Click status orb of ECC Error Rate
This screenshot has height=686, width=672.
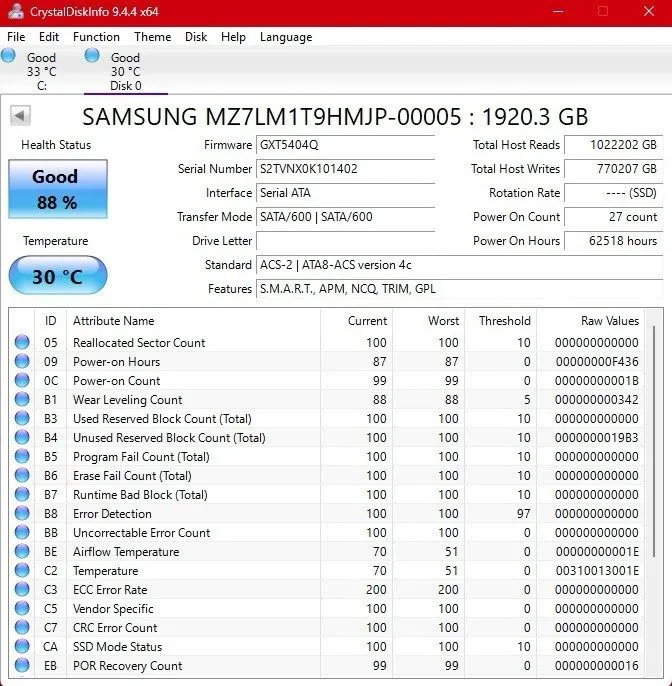22,589
